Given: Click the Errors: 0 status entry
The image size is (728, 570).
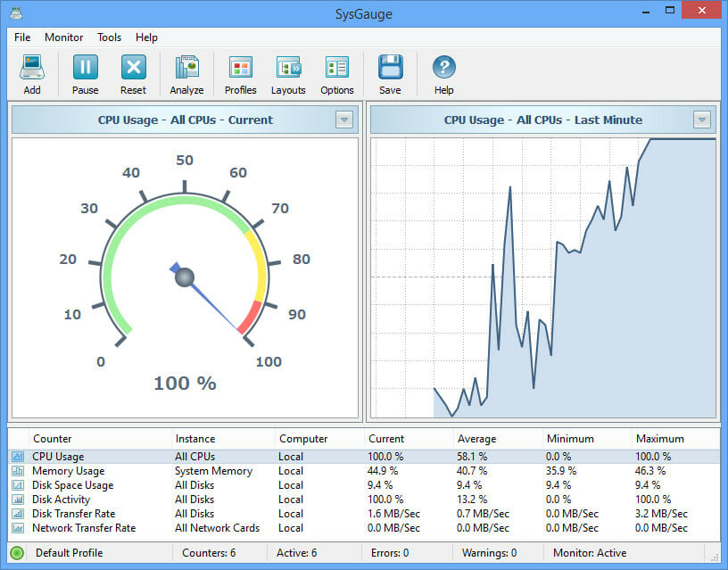Looking at the screenshot, I should 390,553.
